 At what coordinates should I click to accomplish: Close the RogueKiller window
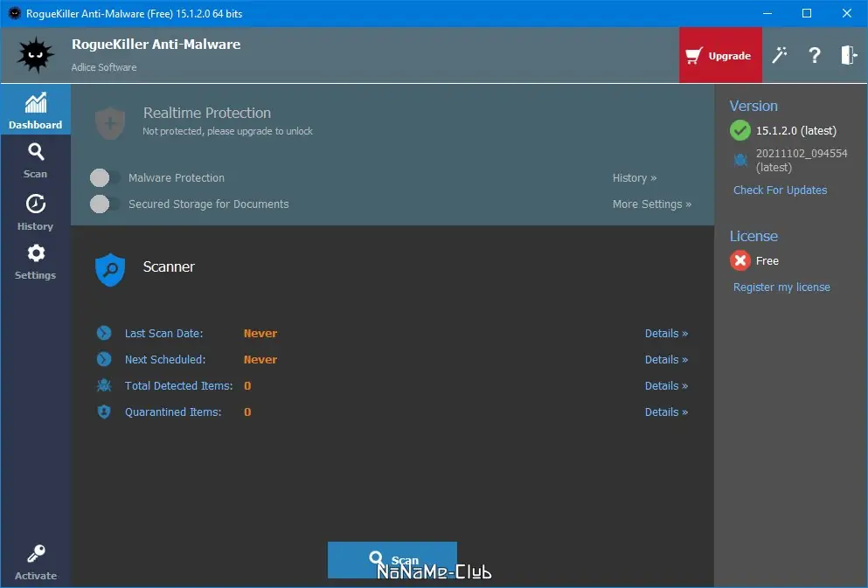point(847,13)
